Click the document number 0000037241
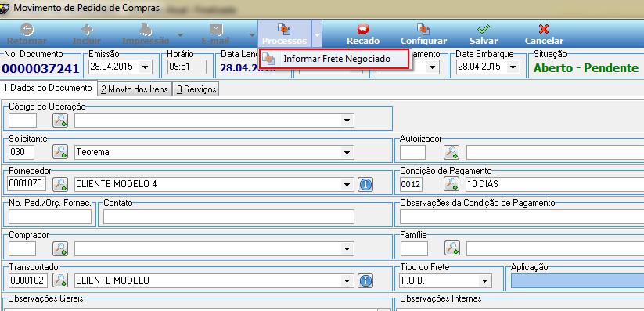 tap(40, 68)
